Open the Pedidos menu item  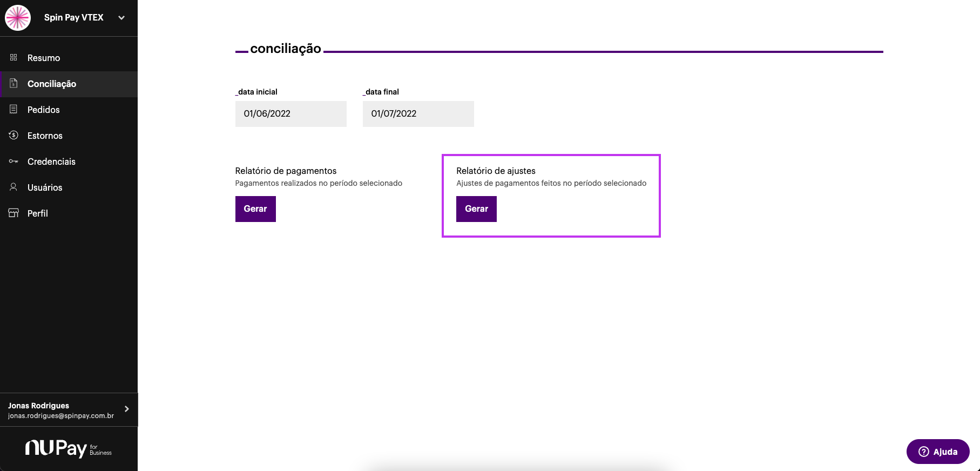(x=44, y=110)
